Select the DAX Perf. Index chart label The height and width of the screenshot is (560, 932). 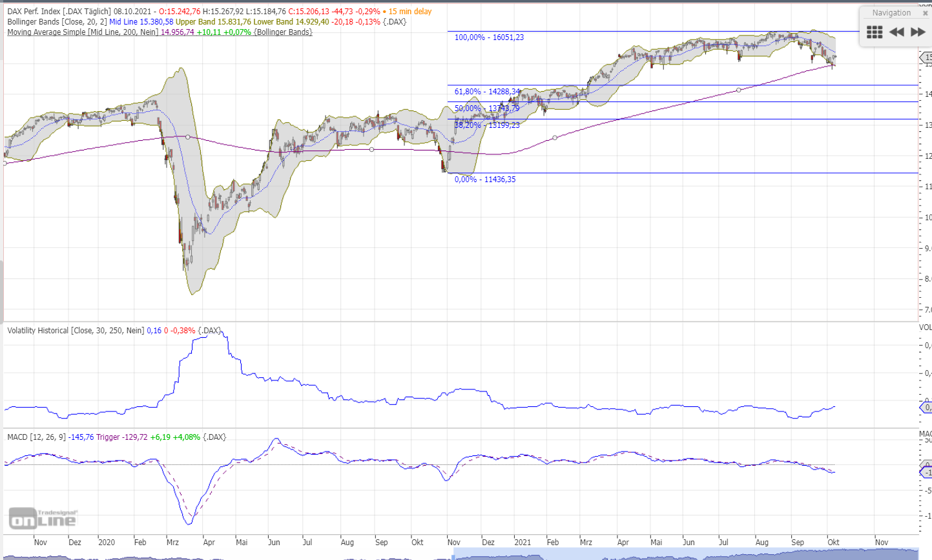58,12
